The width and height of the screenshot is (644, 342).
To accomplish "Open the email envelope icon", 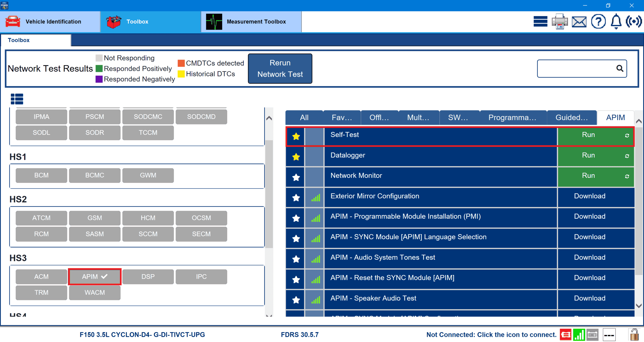I will tap(579, 22).
